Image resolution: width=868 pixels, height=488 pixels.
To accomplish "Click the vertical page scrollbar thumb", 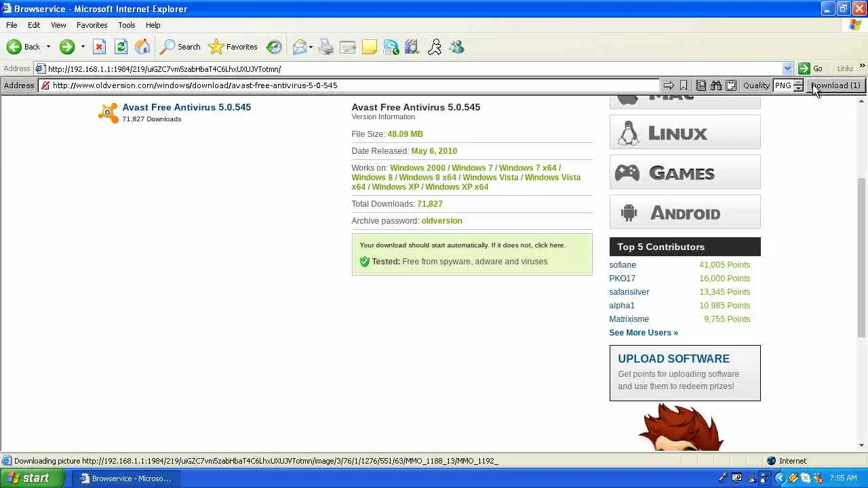I will [862, 258].
